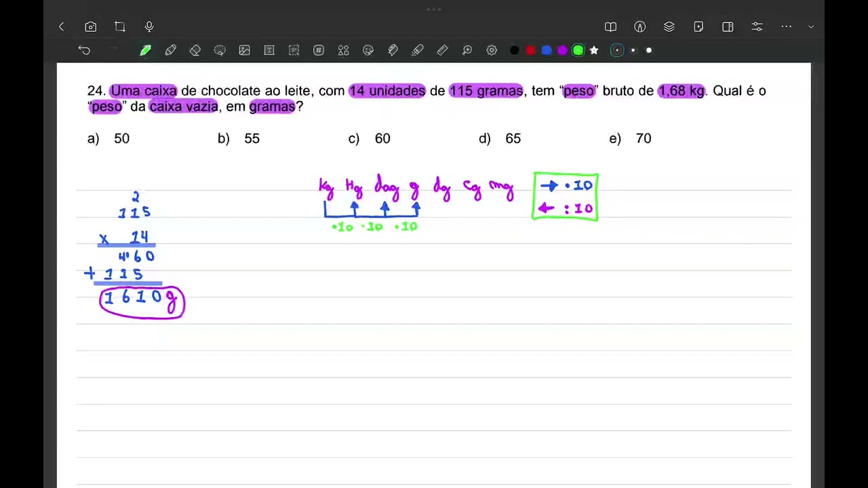Choose the green ink color
The image size is (868, 488).
click(578, 50)
